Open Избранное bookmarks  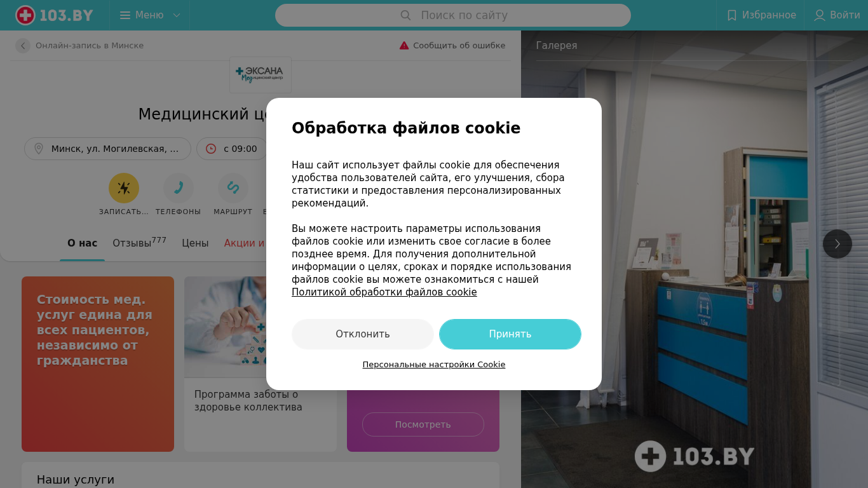pos(761,15)
